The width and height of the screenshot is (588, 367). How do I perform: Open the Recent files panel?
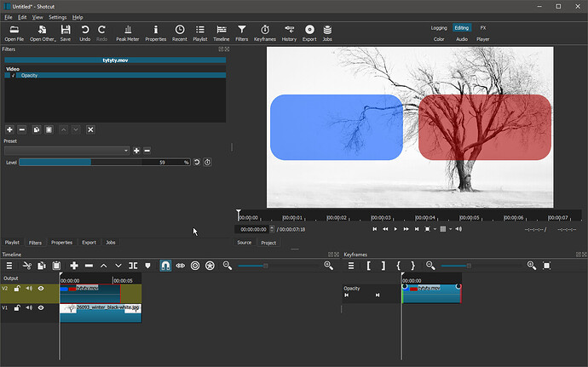tap(180, 33)
